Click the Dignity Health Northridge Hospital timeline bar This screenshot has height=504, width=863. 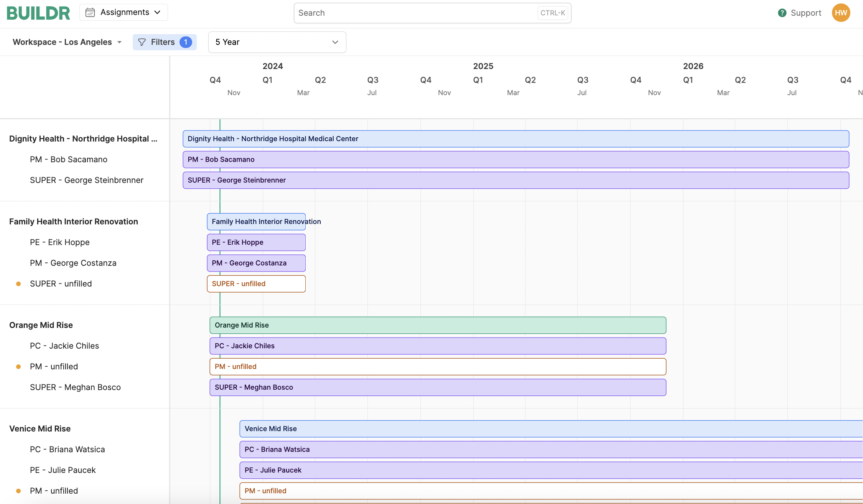click(516, 139)
